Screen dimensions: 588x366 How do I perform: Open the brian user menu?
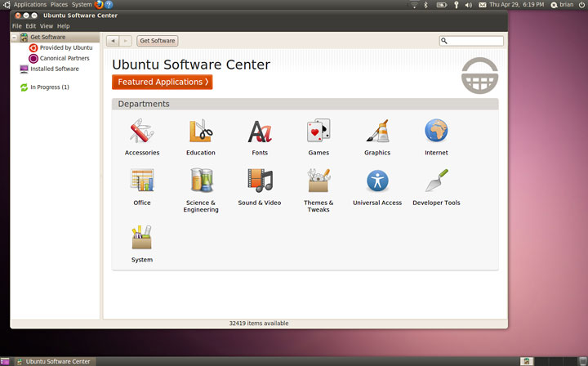pos(562,5)
